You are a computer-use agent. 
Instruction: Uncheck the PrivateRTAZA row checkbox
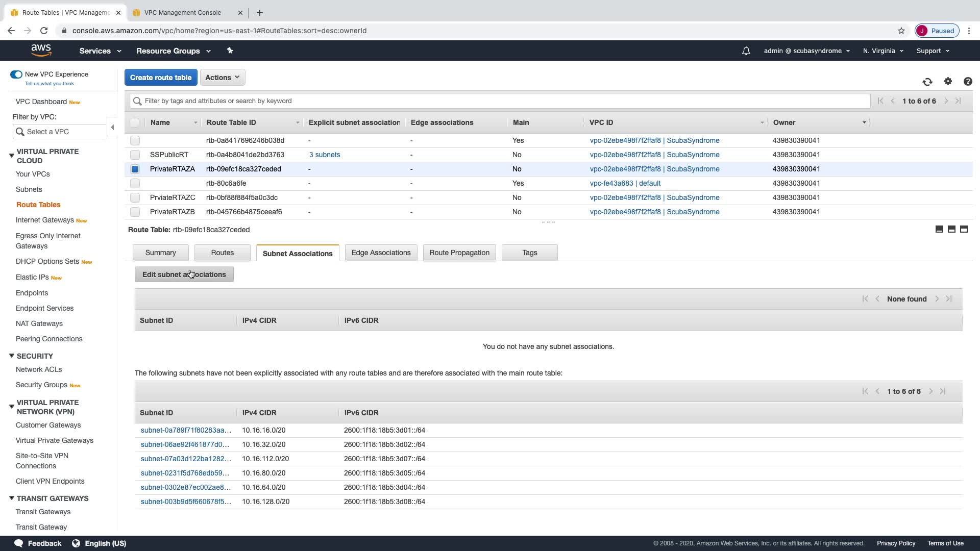click(x=135, y=169)
